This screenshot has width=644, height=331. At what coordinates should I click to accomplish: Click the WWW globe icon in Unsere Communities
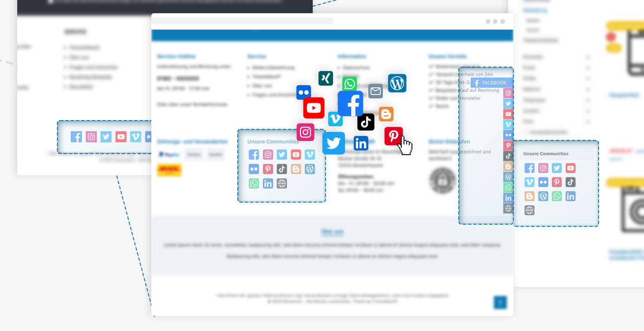point(281,183)
